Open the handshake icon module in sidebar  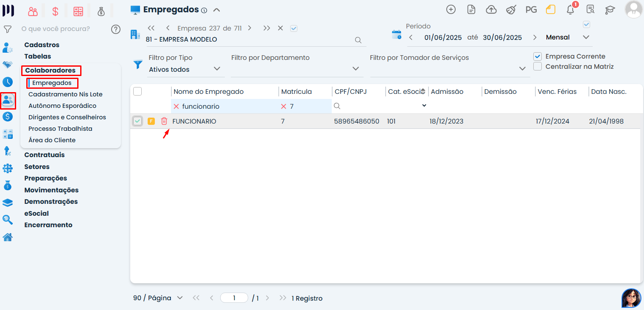8,65
